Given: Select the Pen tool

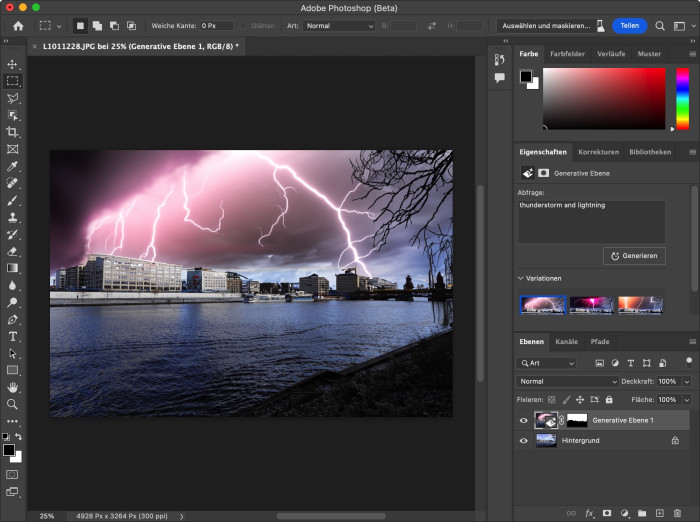Looking at the screenshot, I should pyautogui.click(x=12, y=319).
